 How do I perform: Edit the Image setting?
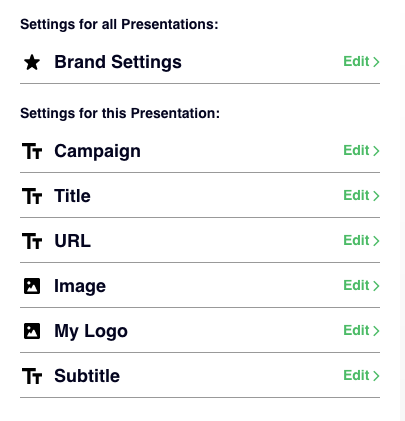click(361, 286)
